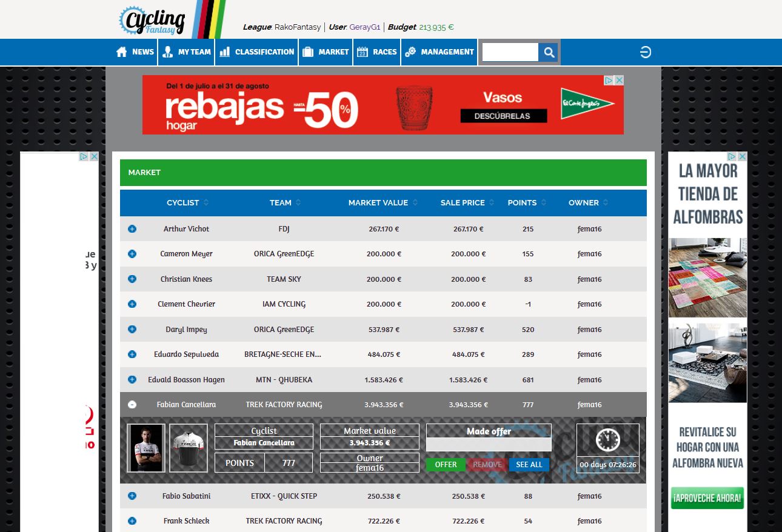Click the El Corte Inglés logo

[x=587, y=103]
